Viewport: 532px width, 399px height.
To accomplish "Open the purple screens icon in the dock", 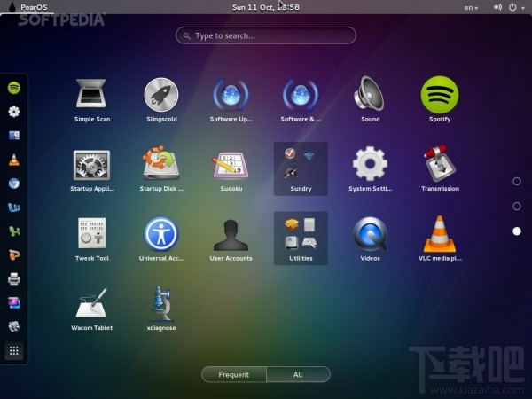I will pos(14,302).
